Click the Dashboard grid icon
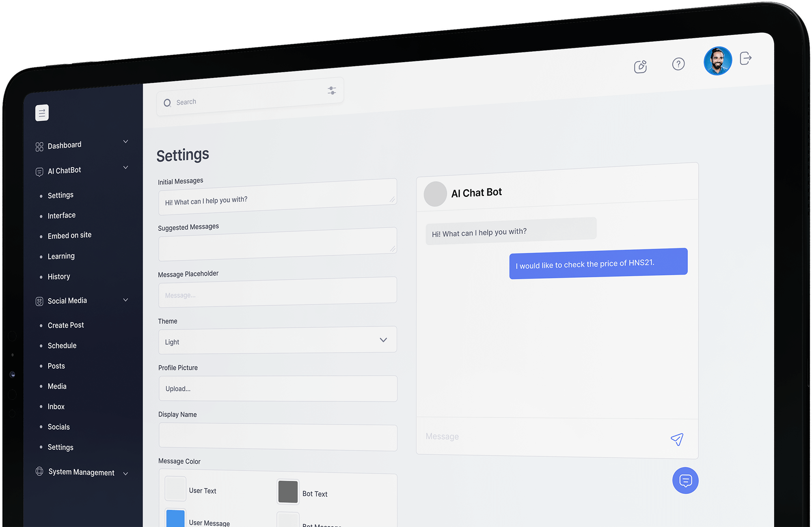The width and height of the screenshot is (812, 527). coord(39,147)
